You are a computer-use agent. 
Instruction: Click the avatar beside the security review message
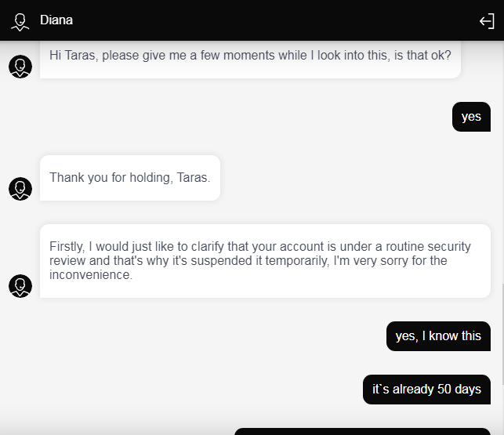coord(20,286)
